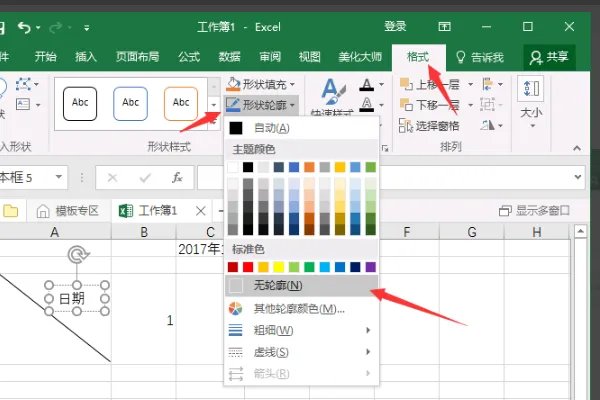
Task: Open the 形状填充 dropdown
Action: coord(261,84)
